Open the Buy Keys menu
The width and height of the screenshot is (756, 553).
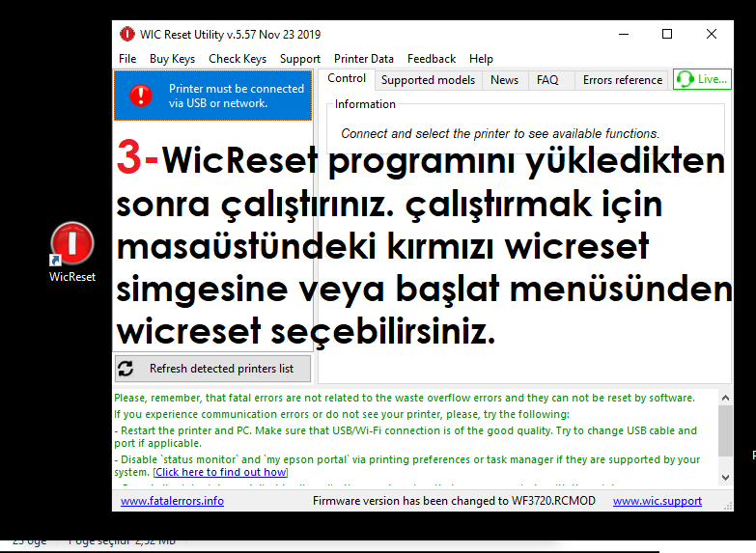click(172, 59)
